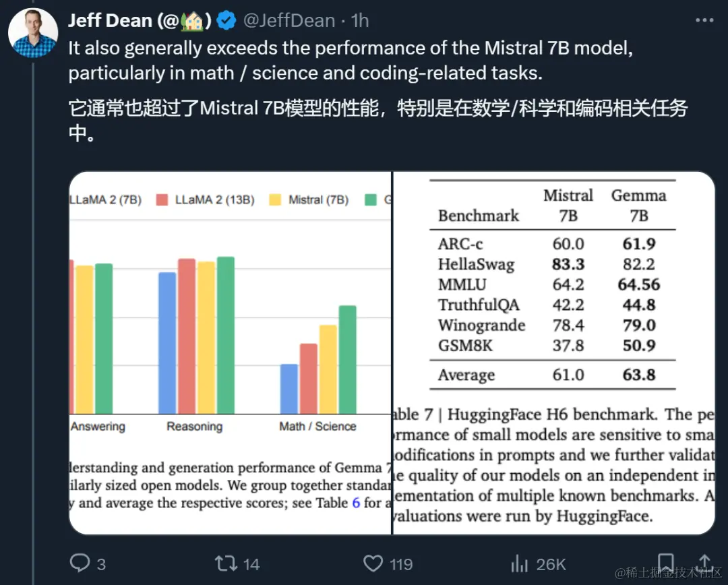Select Jeff Dean's display name
Screen dimensions: 728x585
coord(110,20)
